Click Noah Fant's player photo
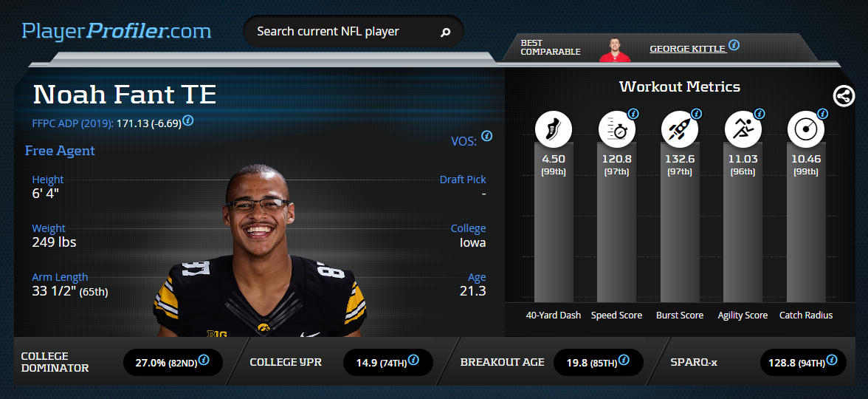Image resolution: width=868 pixels, height=399 pixels. point(260,250)
